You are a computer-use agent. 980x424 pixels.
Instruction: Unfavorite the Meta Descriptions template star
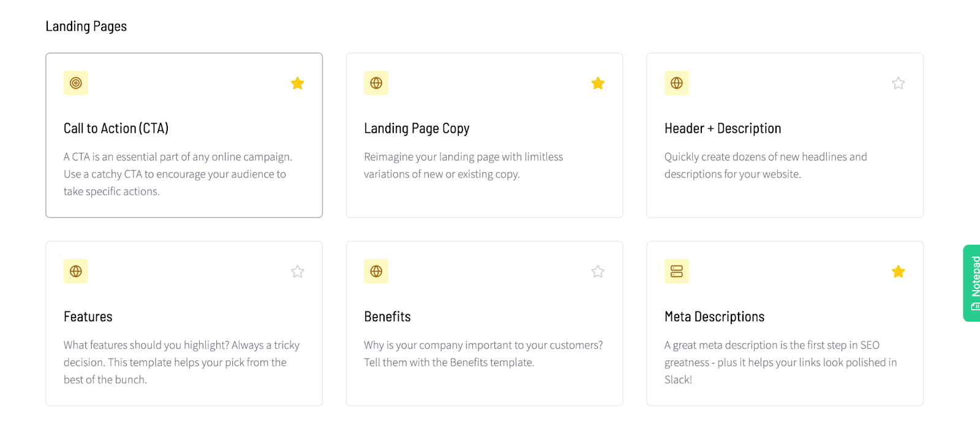(899, 272)
